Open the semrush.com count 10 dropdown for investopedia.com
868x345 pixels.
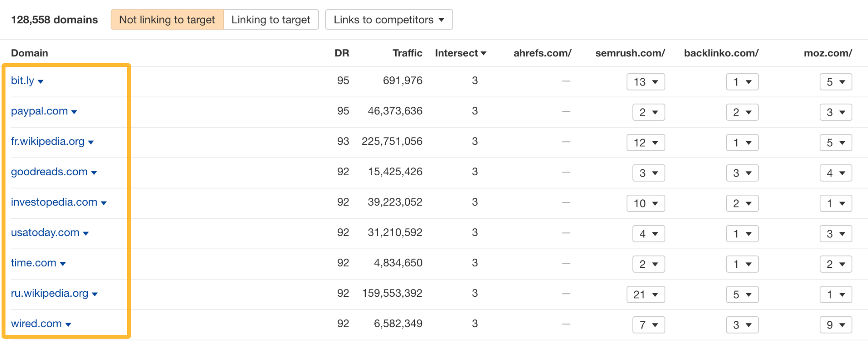[645, 203]
